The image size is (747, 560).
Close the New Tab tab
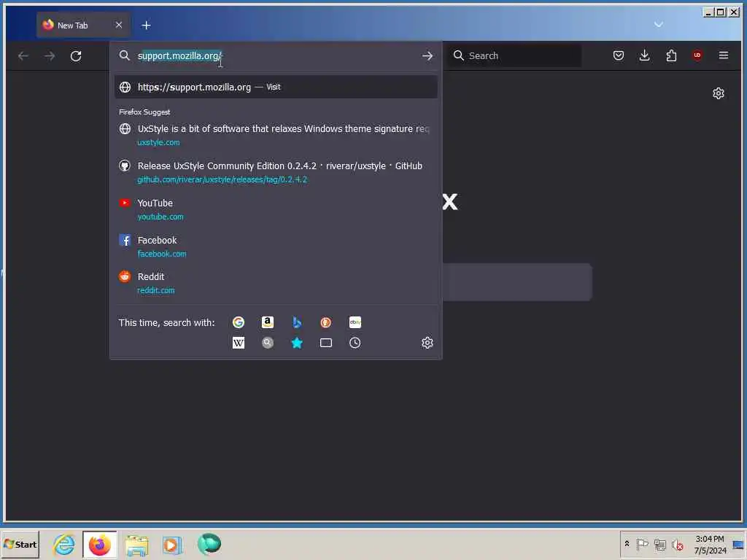click(119, 25)
